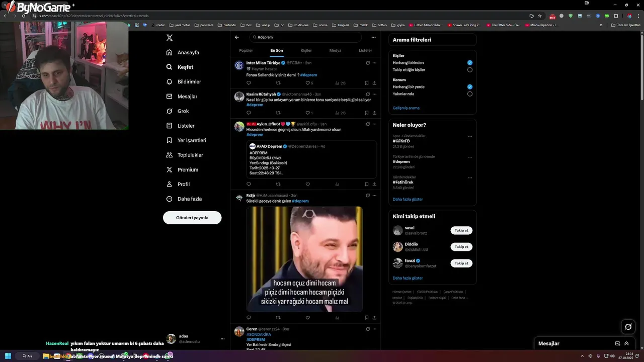This screenshot has width=644, height=362.
Task: Open options for #deprem trend
Action: (x=470, y=157)
